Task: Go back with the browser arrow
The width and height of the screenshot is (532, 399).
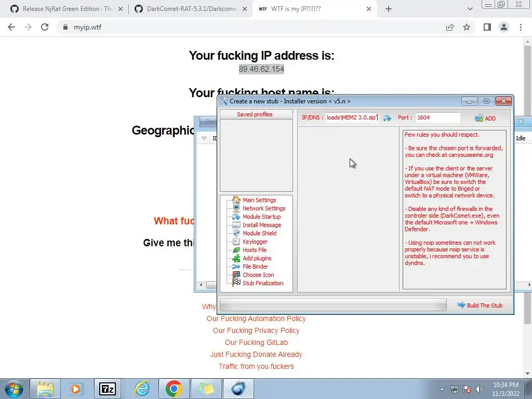Action: pos(11,27)
